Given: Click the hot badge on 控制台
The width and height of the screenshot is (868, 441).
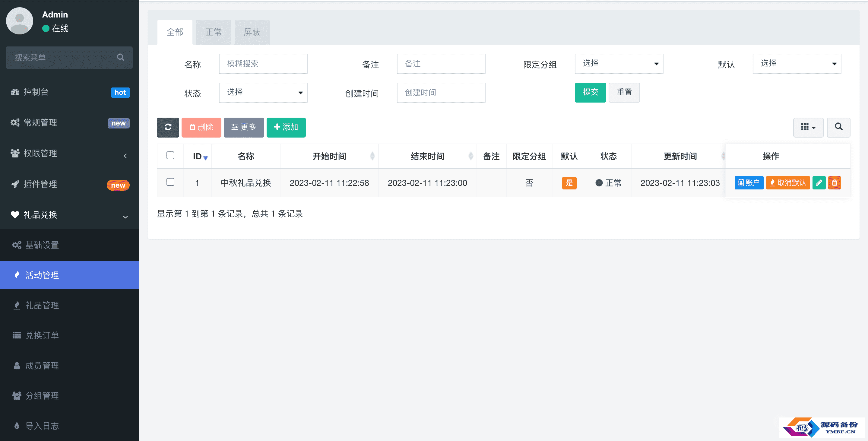Looking at the screenshot, I should [x=120, y=92].
